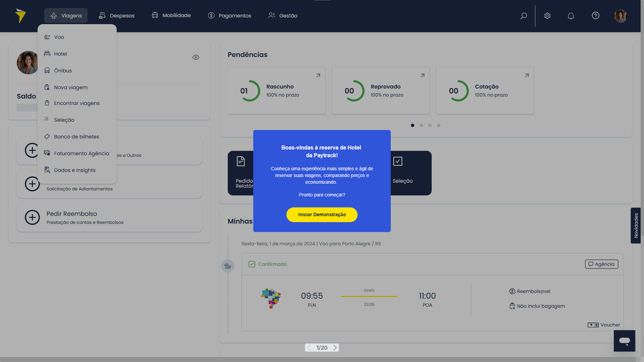Open the search magnifier icon
This screenshot has height=362, width=644.
(x=524, y=16)
